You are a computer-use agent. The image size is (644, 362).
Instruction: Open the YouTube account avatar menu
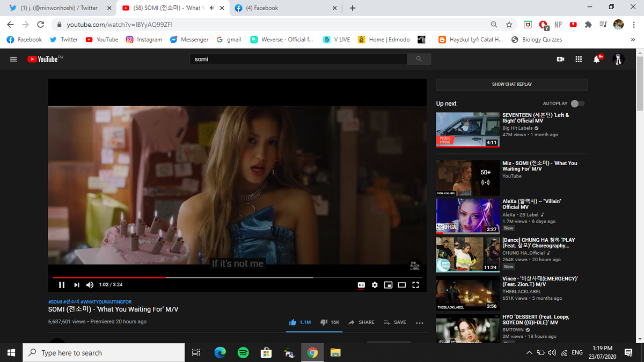[x=618, y=59]
